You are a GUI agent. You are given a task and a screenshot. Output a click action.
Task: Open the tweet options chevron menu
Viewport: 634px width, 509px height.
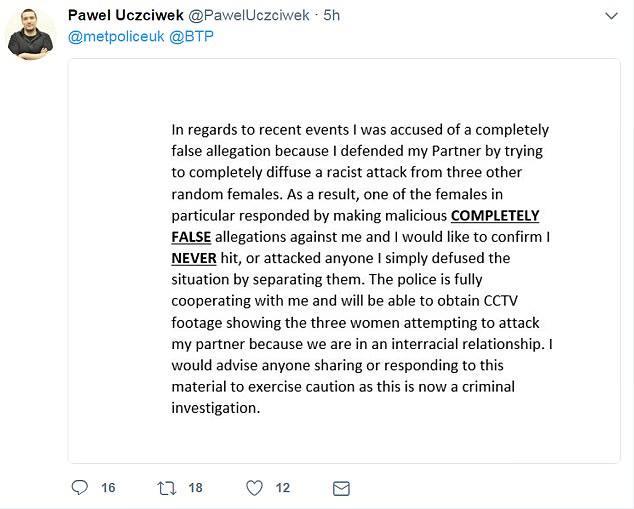click(x=612, y=17)
